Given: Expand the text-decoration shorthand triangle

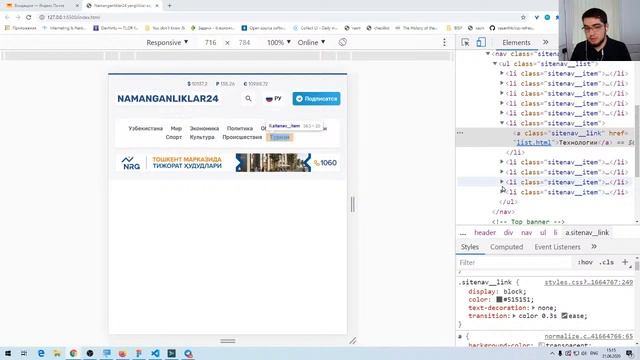Looking at the screenshot, I should [533, 308].
